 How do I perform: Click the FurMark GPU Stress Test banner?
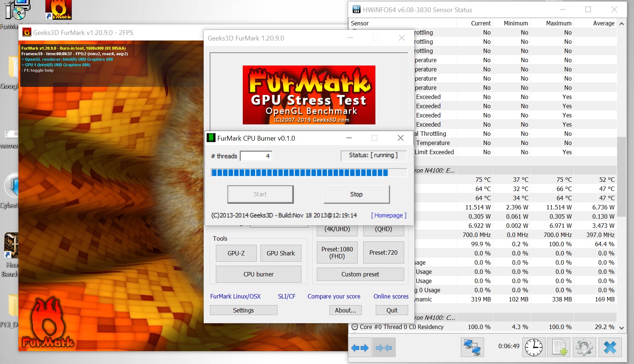coord(309,95)
